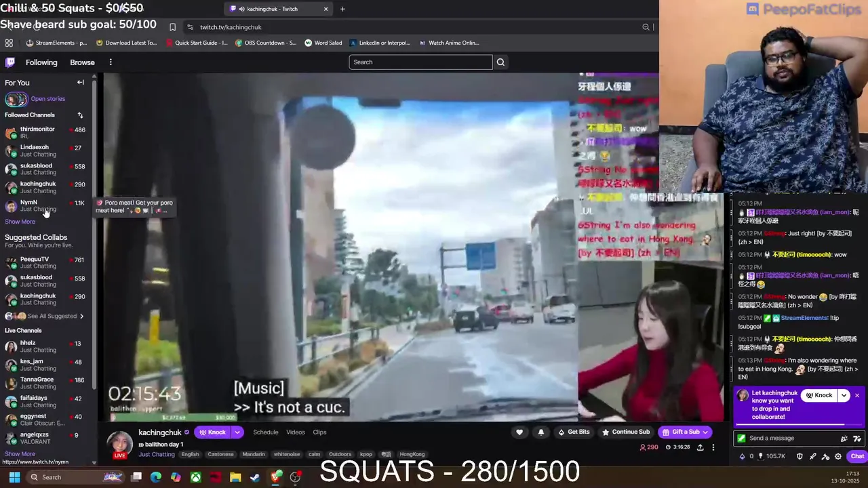Click the magnifier search button
The width and height of the screenshot is (868, 488).
click(x=500, y=62)
